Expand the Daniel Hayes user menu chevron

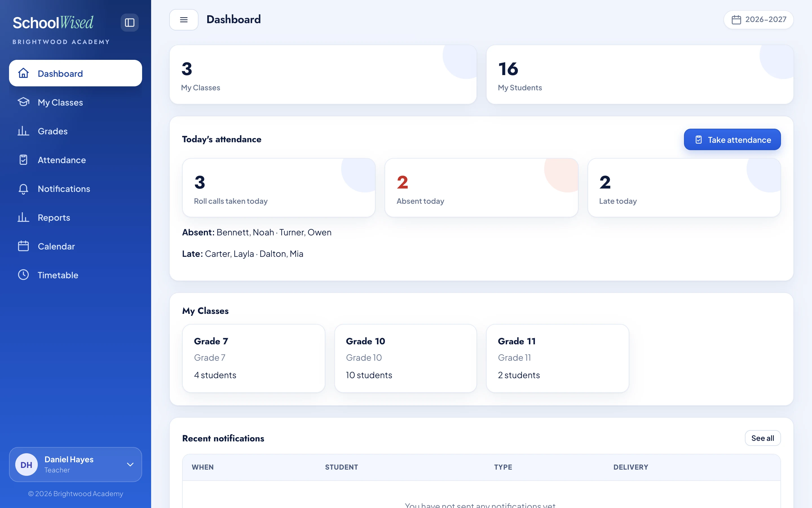tap(130, 465)
